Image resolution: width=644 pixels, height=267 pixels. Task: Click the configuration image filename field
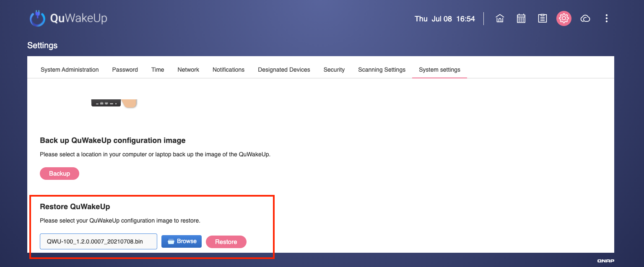(x=99, y=241)
